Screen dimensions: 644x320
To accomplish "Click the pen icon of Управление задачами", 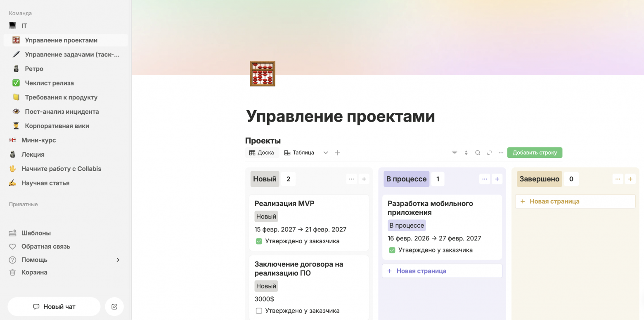I will (16, 54).
